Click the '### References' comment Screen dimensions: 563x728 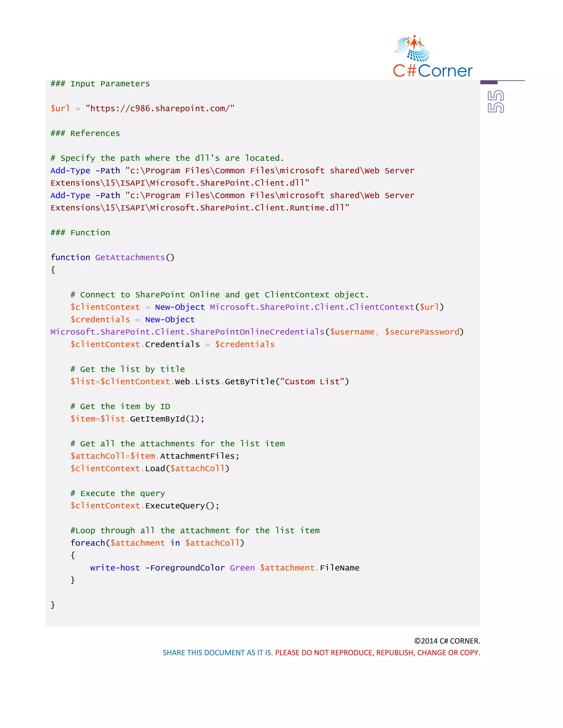tap(85, 133)
